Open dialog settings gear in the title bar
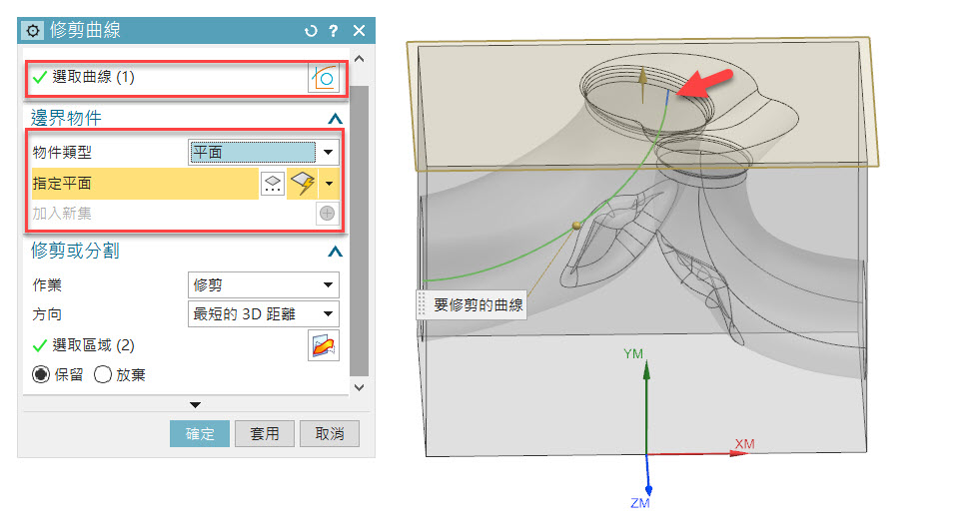Image resolution: width=980 pixels, height=532 pixels. click(33, 30)
